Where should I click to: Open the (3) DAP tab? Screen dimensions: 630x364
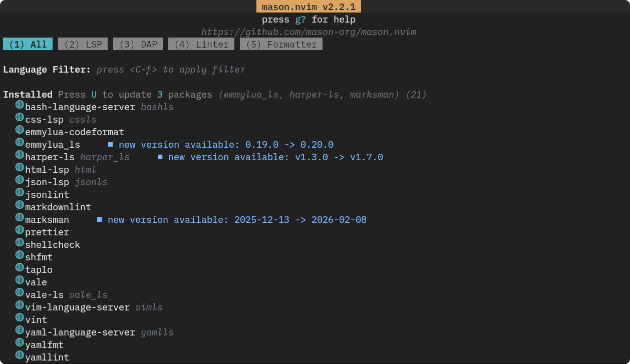tap(138, 45)
